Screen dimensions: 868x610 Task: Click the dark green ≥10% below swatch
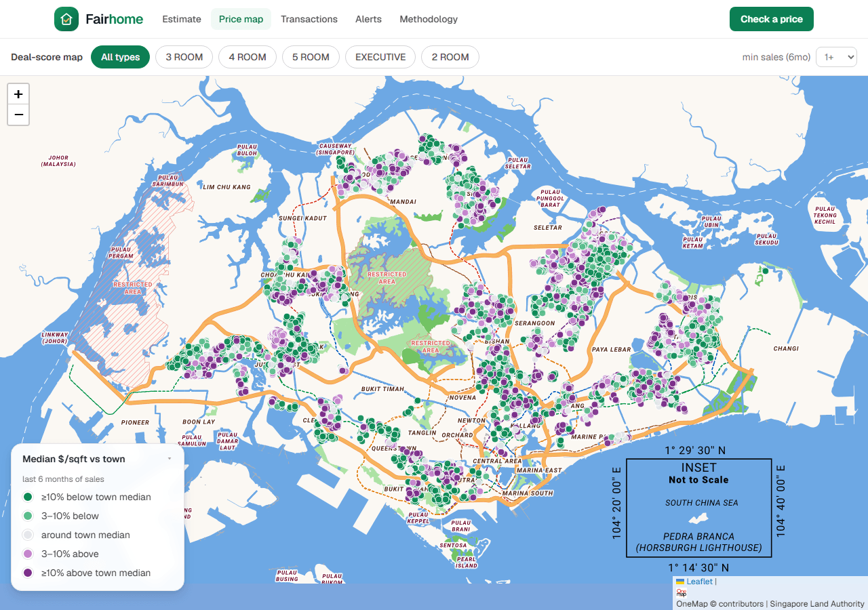click(28, 497)
